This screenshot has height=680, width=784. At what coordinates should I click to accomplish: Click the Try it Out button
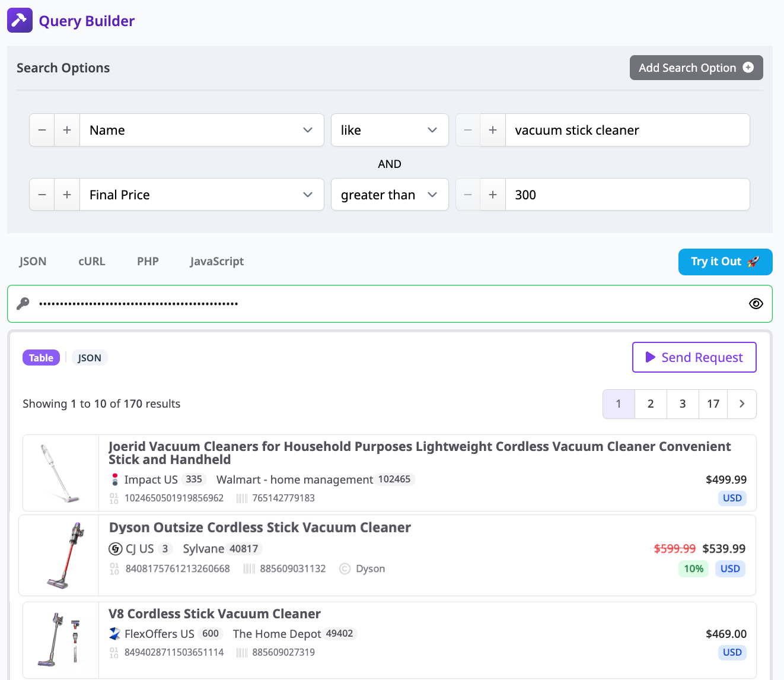click(x=725, y=262)
